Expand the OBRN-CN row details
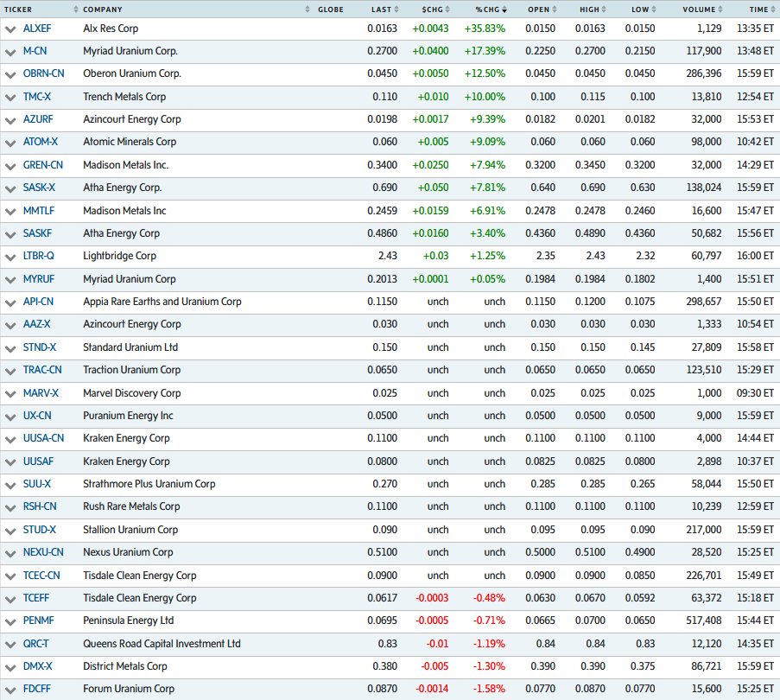Viewport: 780px width, 700px height. coord(10,74)
